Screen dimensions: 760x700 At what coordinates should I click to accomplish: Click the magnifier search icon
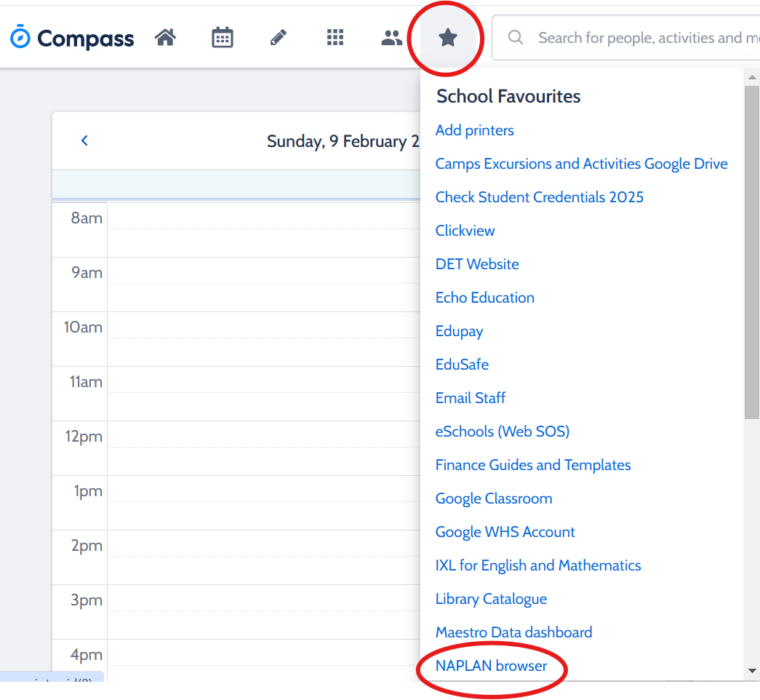click(516, 37)
